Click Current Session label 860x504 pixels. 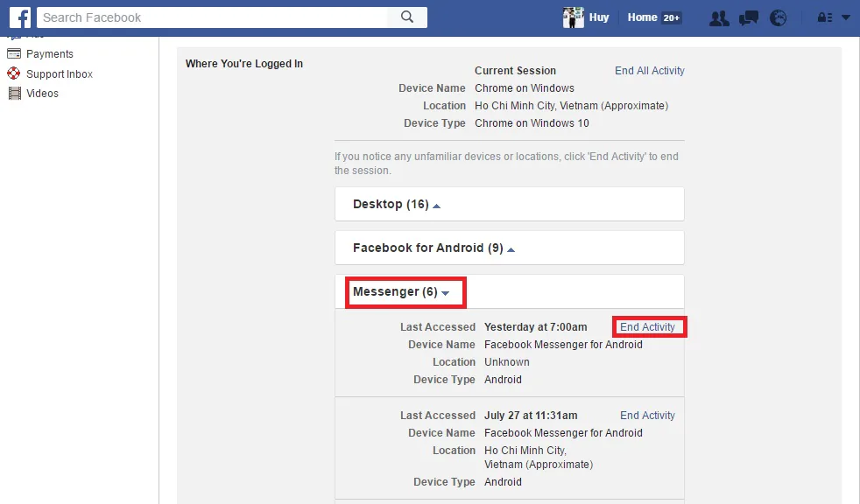[x=515, y=71]
